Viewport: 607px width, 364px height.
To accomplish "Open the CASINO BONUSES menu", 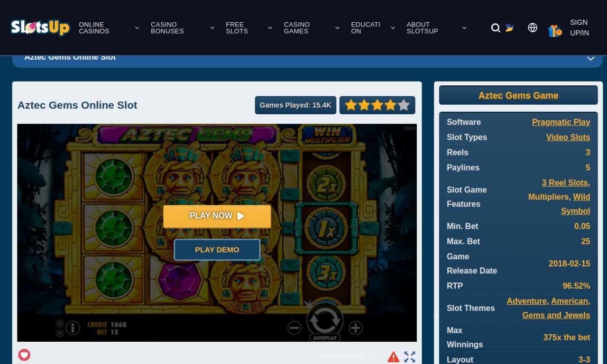I will pos(167,28).
